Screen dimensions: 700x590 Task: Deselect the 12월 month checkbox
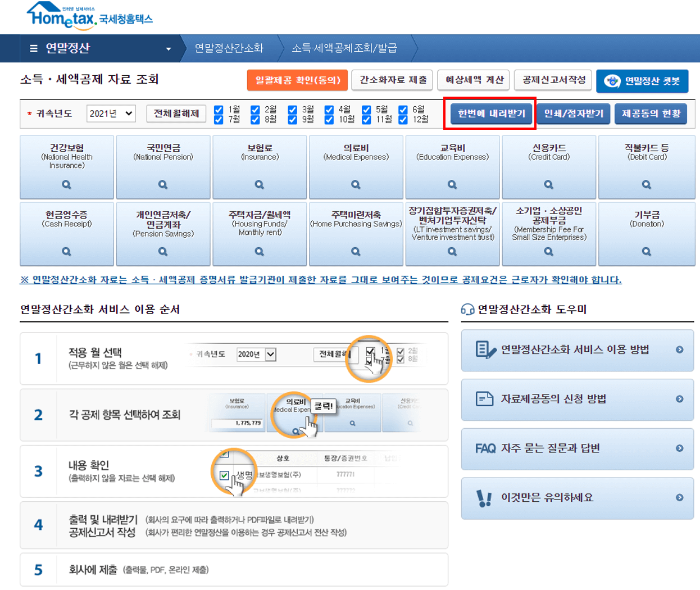[x=403, y=119]
